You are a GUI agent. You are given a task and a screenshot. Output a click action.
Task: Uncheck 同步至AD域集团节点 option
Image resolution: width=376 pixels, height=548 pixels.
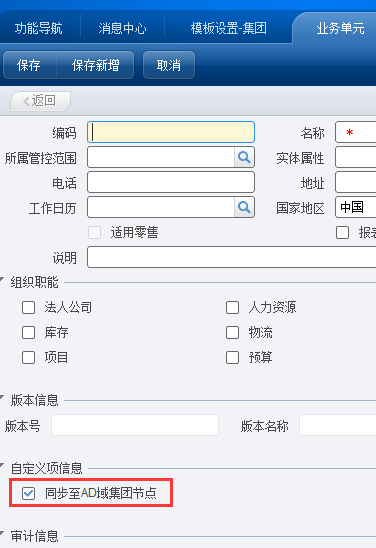pyautogui.click(x=28, y=493)
